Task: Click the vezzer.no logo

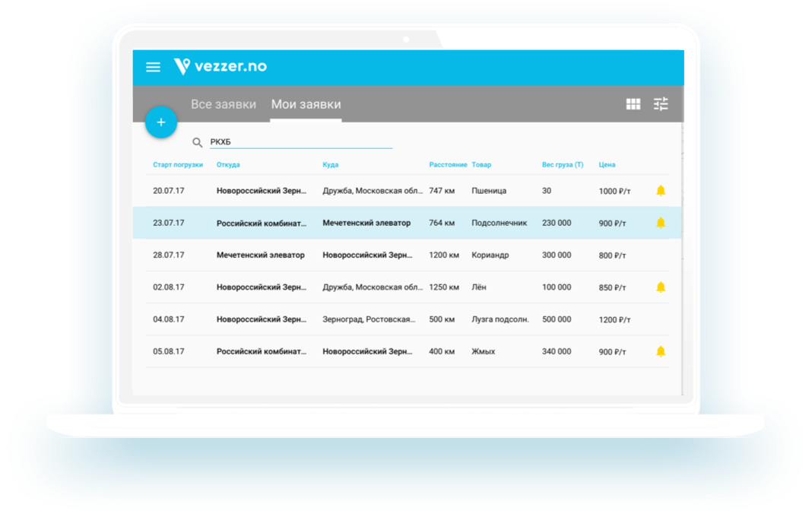Action: tap(220, 66)
